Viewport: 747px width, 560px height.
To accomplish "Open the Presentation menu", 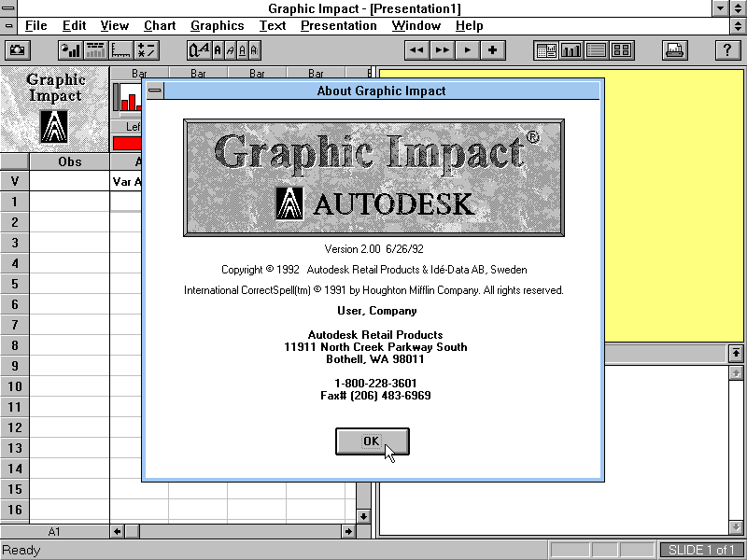I will (x=339, y=26).
